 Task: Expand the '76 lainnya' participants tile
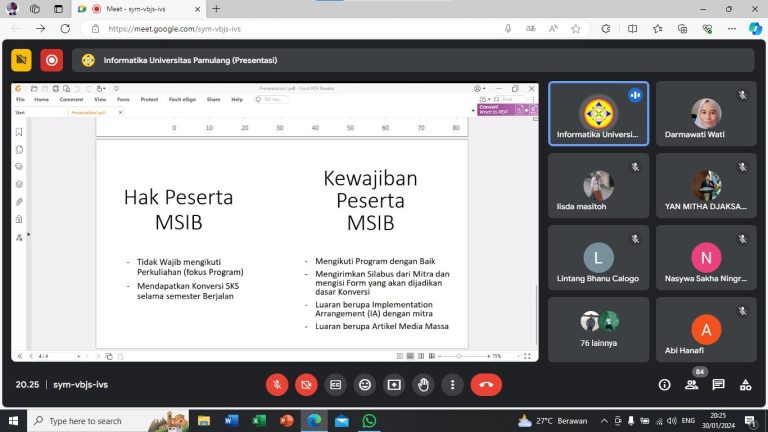[598, 327]
